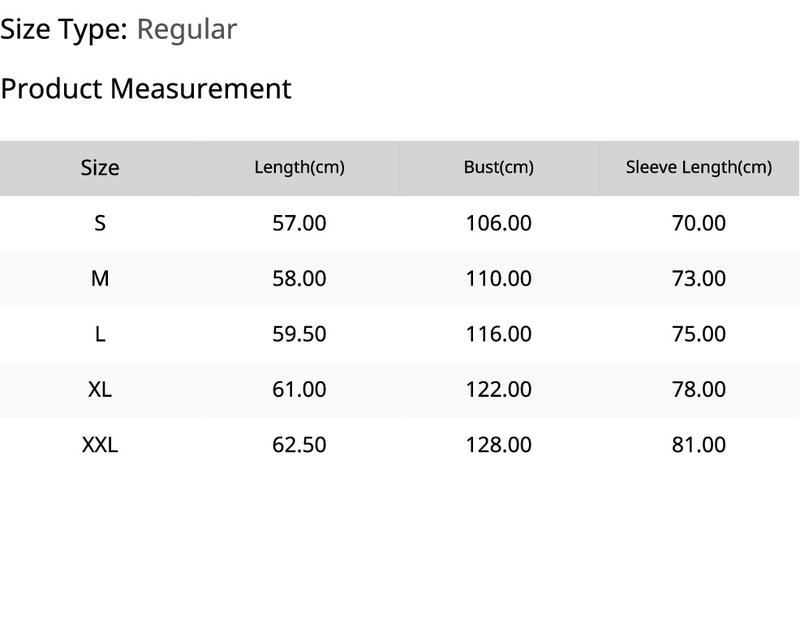
Task: Click the 106.00 bust value
Action: click(499, 223)
